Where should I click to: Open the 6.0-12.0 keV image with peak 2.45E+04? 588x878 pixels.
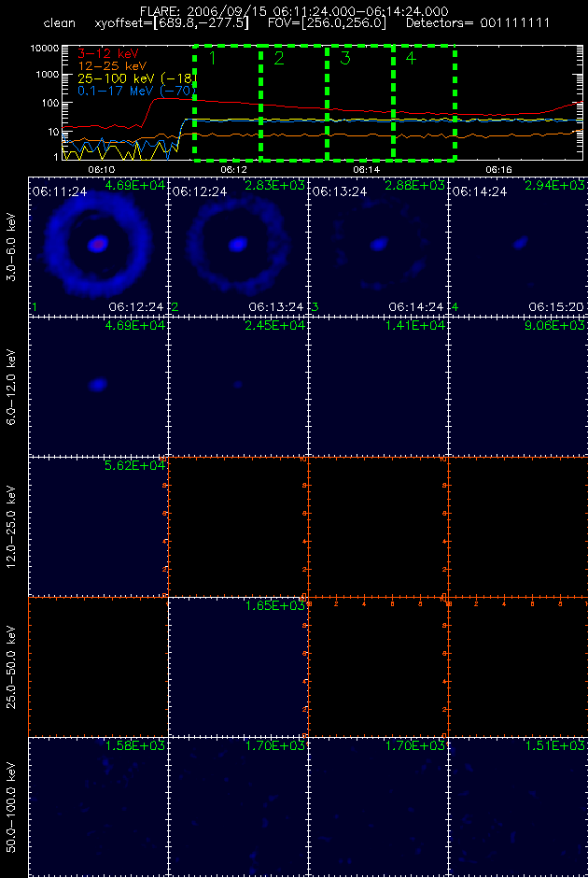pyautogui.click(x=238, y=387)
